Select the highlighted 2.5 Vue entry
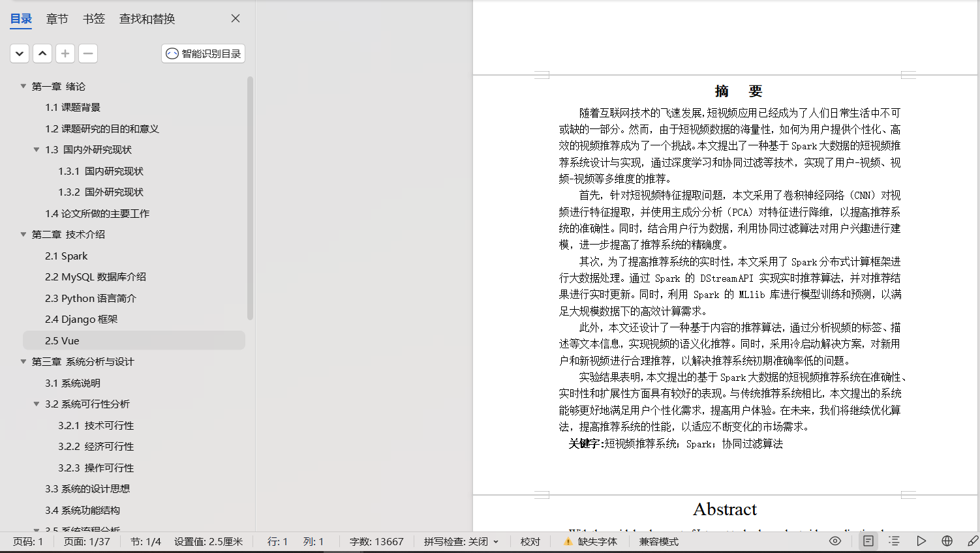Screen dimensions: 980x553 pos(134,340)
